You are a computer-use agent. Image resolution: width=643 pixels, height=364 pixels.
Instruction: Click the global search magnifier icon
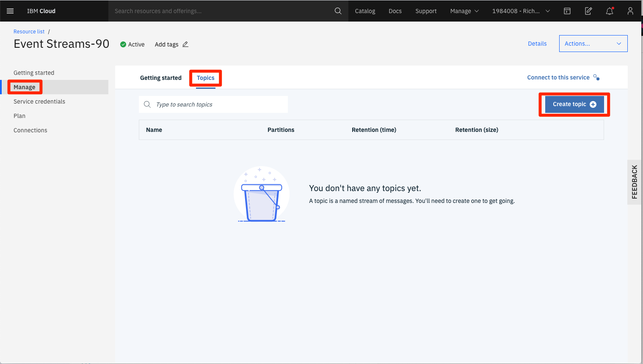[338, 11]
